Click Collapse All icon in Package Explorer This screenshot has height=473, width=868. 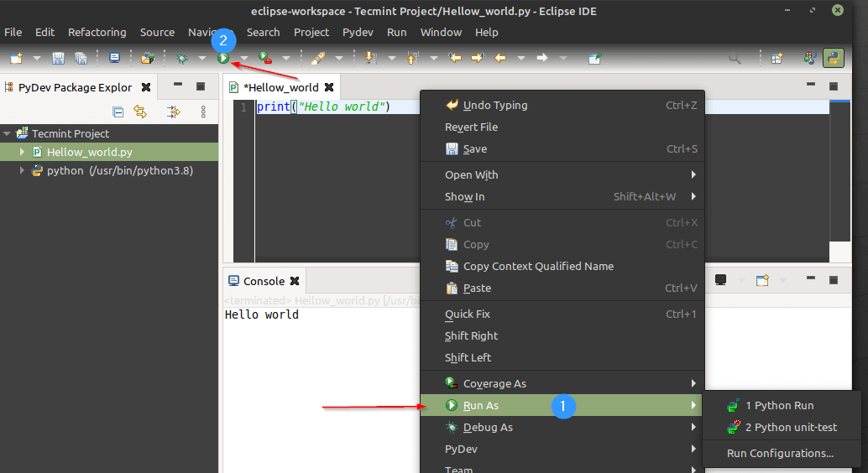coord(118,112)
